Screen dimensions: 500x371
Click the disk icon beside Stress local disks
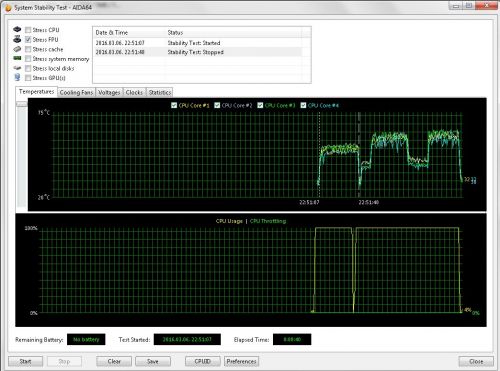(x=17, y=68)
